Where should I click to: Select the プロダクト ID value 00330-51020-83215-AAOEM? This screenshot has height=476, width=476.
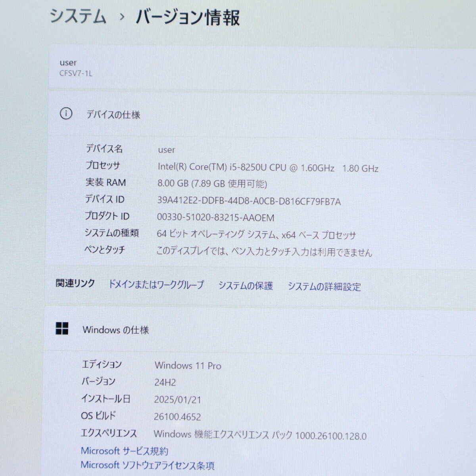(x=216, y=218)
